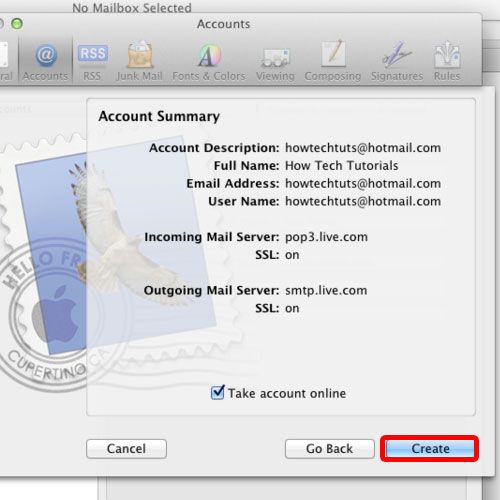Click the Account Summary heading
Image resolution: width=500 pixels, height=500 pixels.
(159, 116)
